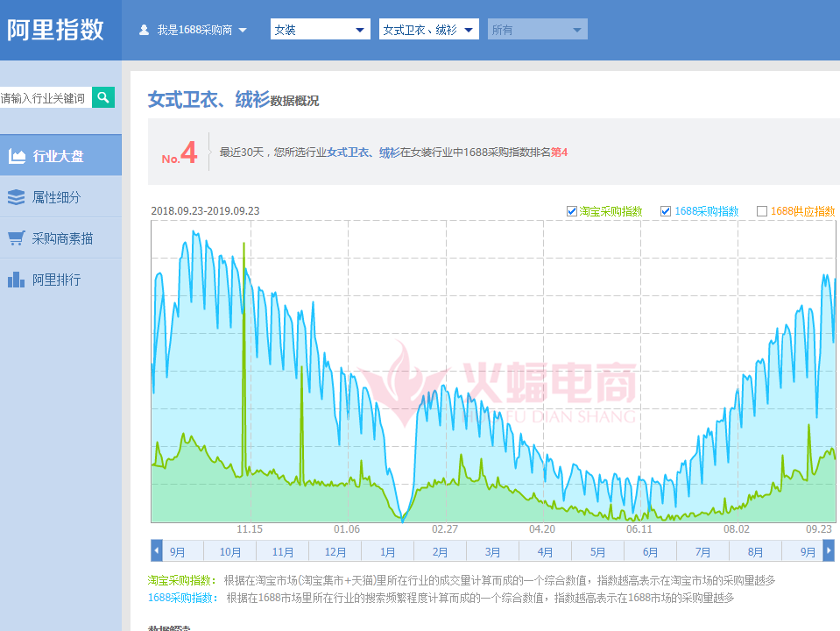Click the 1688采购指数: definition label below the chart
This screenshot has height=631, width=840.
click(183, 598)
